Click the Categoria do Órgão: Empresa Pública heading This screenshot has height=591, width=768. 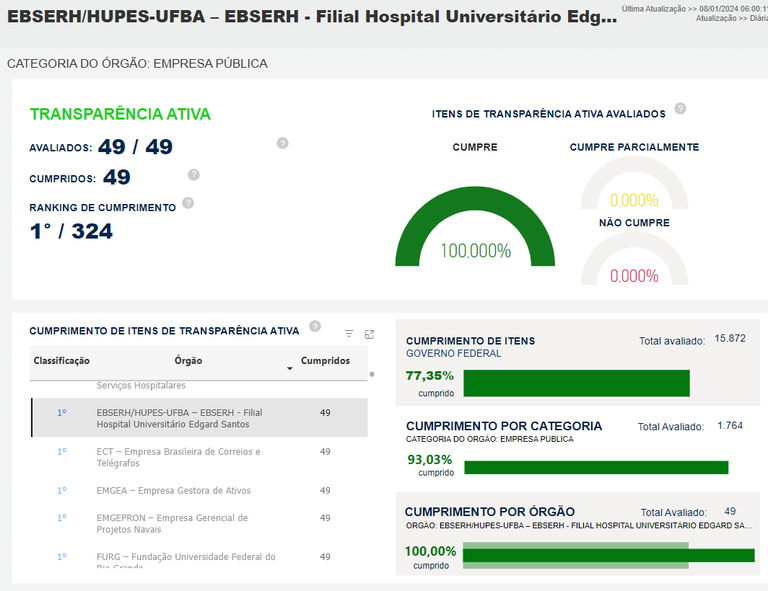pyautogui.click(x=137, y=64)
